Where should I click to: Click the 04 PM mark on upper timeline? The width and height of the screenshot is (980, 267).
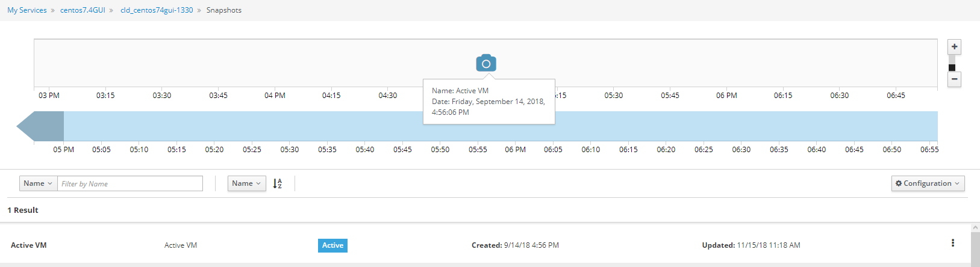[275, 96]
